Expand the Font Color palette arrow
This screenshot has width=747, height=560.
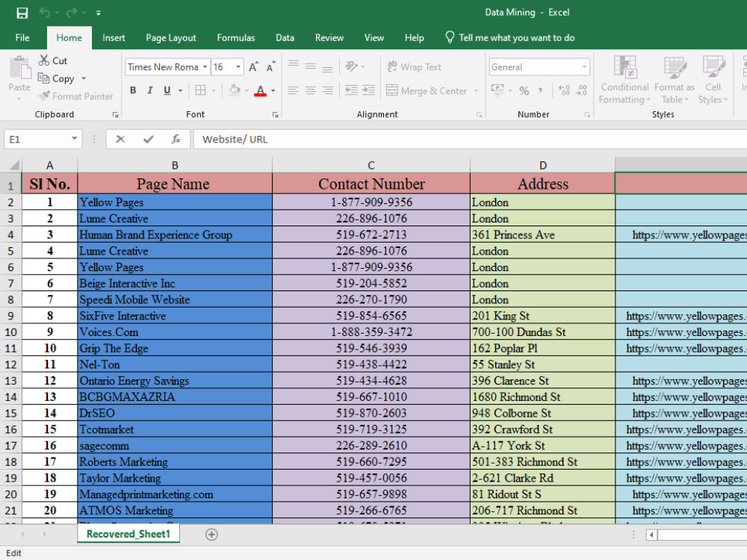click(x=273, y=90)
